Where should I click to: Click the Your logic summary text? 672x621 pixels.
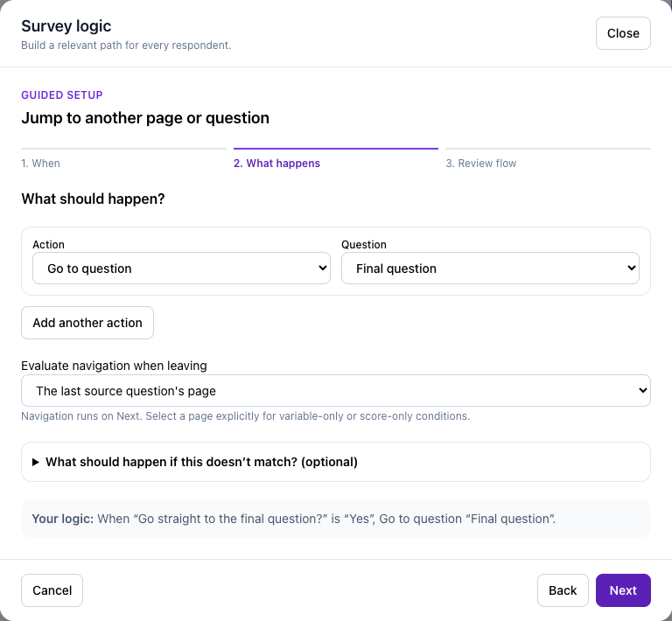[x=294, y=519]
